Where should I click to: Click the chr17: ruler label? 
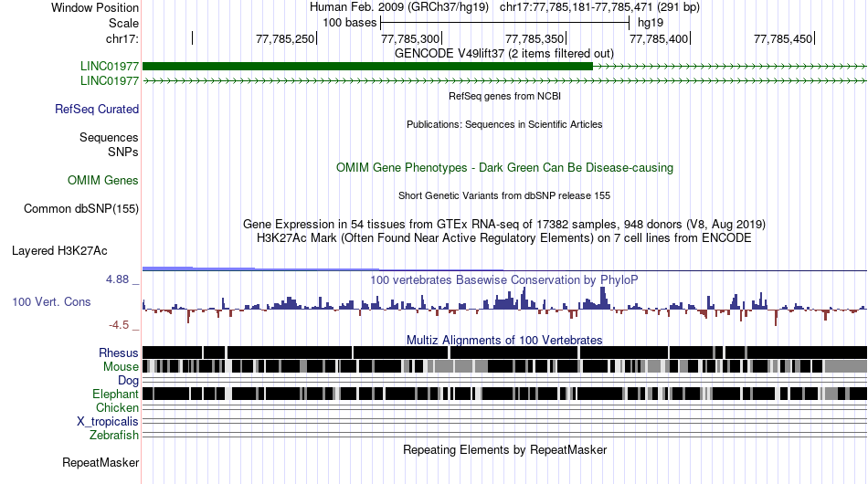coord(122,38)
